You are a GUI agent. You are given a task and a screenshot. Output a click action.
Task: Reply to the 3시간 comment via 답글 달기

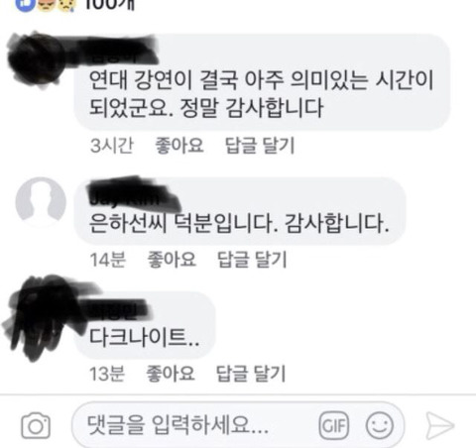[x=260, y=146]
